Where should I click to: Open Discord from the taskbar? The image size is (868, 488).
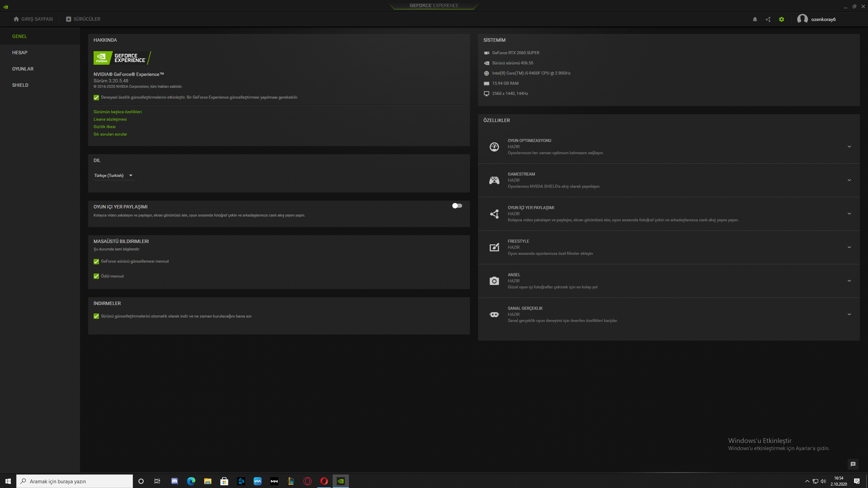point(175,481)
